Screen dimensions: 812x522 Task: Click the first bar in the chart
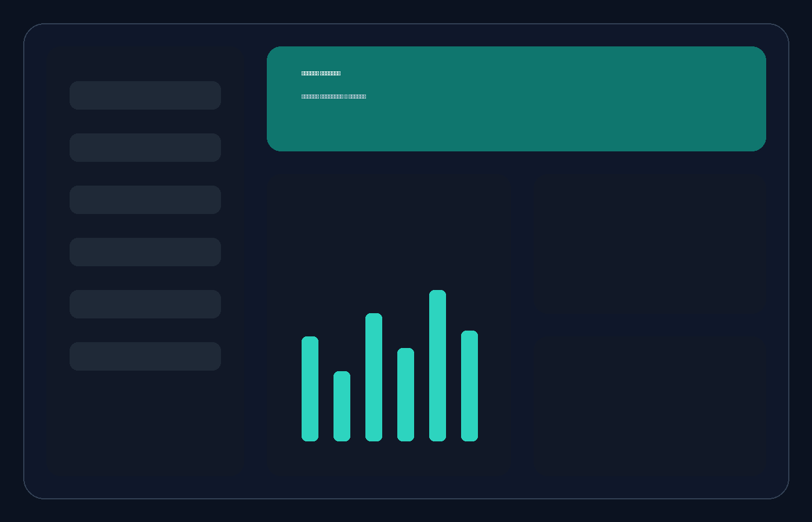(x=310, y=389)
